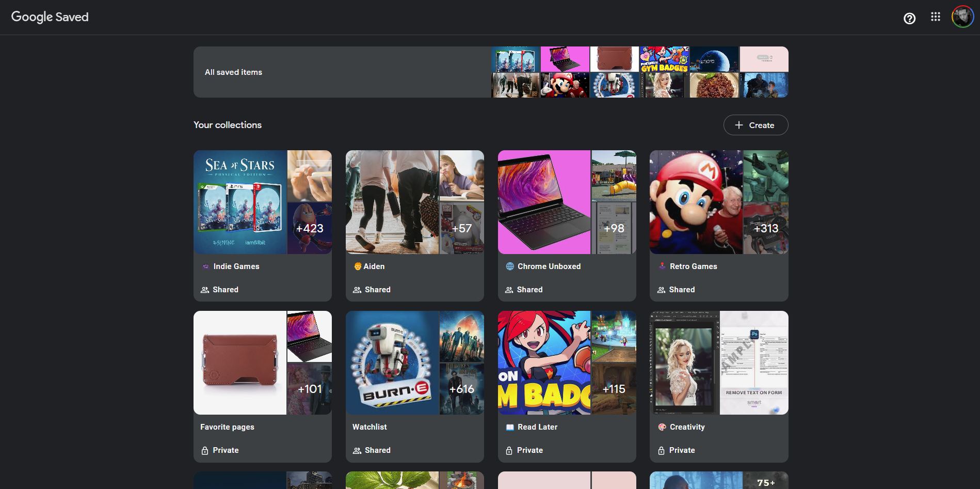Click the lock icon under Read Later
This screenshot has width=980, height=489.
(509, 450)
